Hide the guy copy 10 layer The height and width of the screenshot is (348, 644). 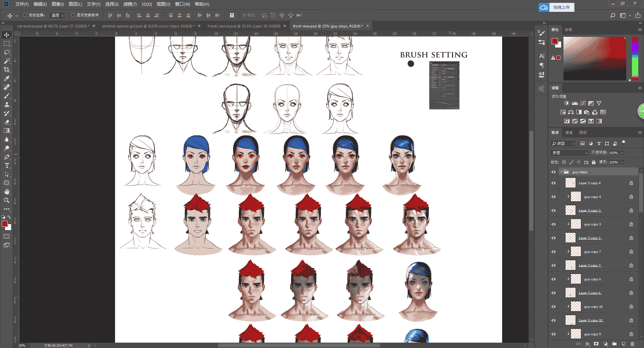click(553, 307)
